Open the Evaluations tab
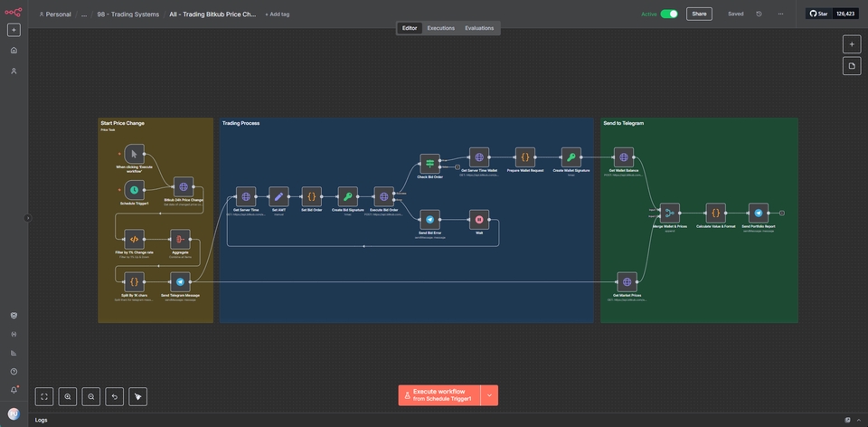 479,28
